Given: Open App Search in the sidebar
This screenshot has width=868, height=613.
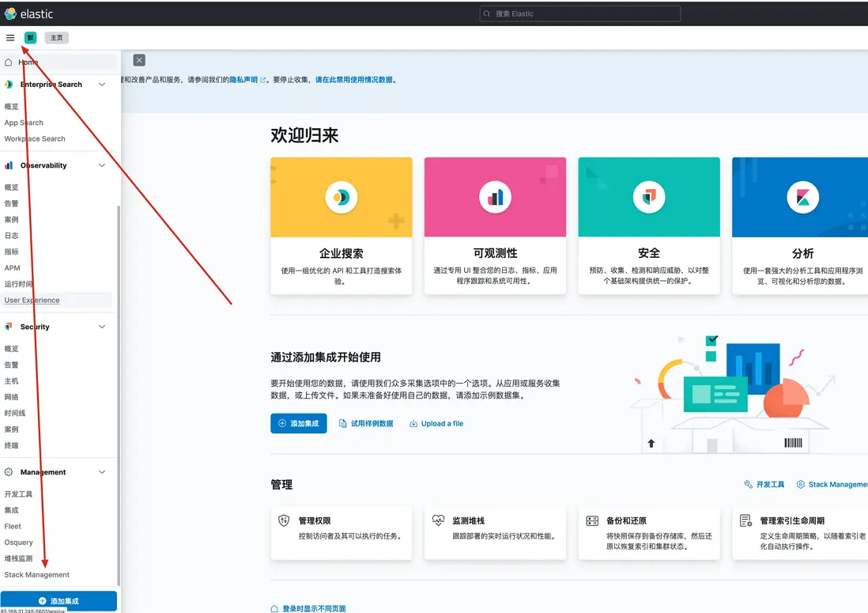Looking at the screenshot, I should [x=24, y=123].
